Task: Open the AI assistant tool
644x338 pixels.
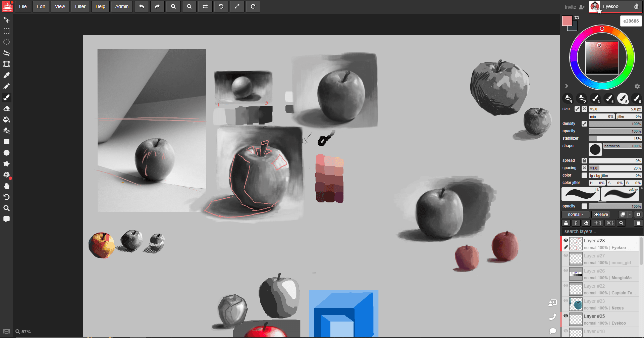Action: 6,175
